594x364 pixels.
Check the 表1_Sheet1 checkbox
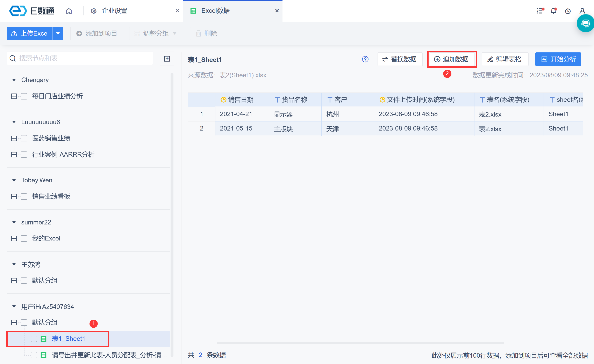[x=34, y=339]
